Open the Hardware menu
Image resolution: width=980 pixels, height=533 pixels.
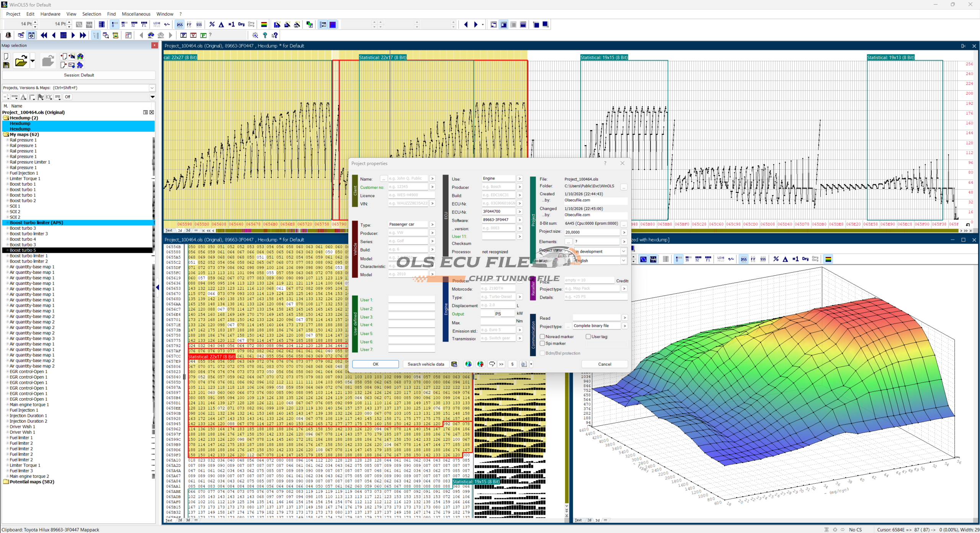[50, 14]
